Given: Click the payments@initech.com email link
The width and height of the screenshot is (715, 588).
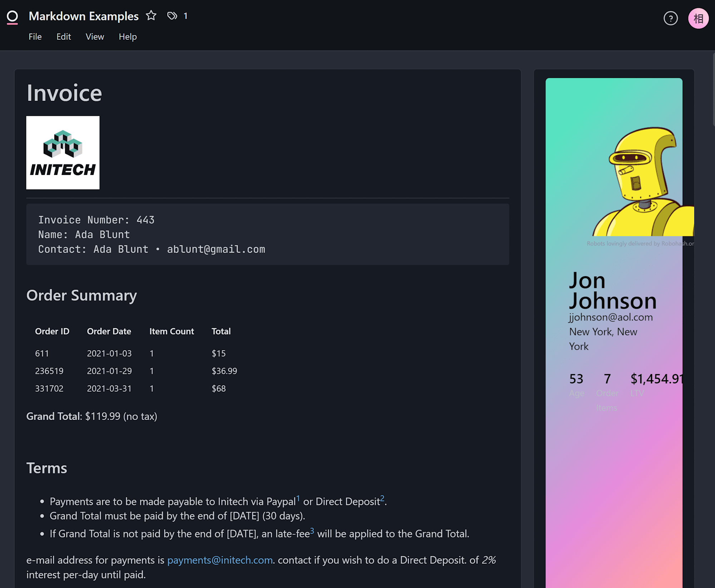Looking at the screenshot, I should tap(220, 560).
